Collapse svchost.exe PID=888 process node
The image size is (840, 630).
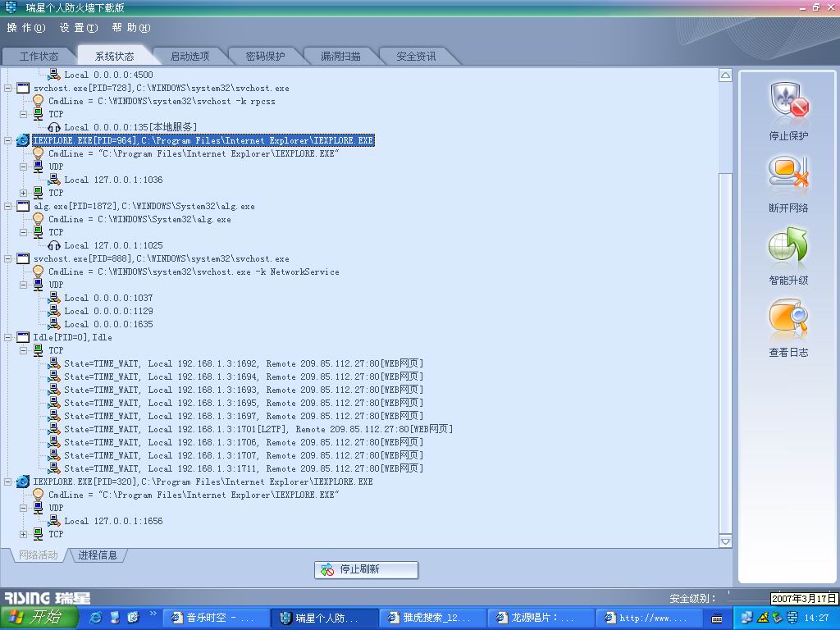8,258
